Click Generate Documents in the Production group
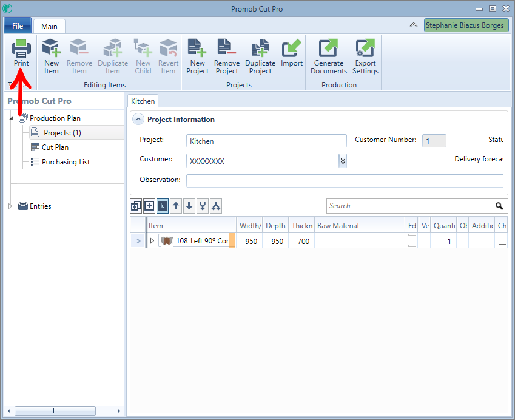This screenshot has width=515, height=420. pyautogui.click(x=329, y=56)
